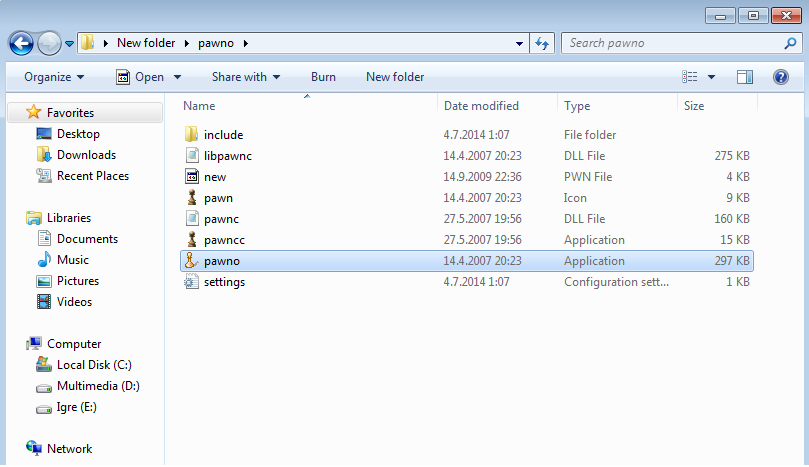Open the change view options arrow
The height and width of the screenshot is (467, 809).
click(712, 77)
